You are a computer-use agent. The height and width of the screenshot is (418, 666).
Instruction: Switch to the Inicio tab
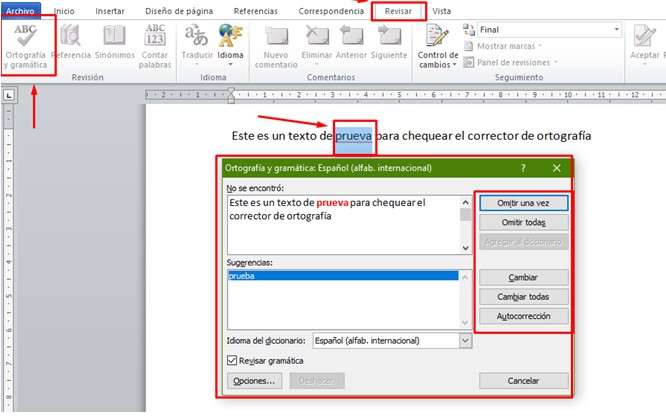[64, 11]
